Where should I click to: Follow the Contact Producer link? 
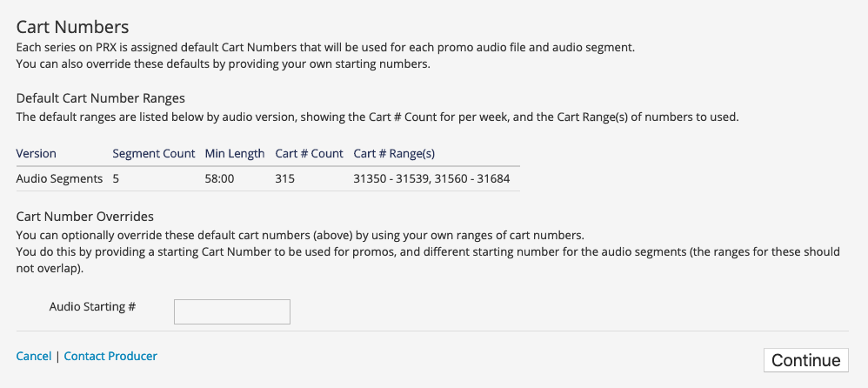[110, 357]
